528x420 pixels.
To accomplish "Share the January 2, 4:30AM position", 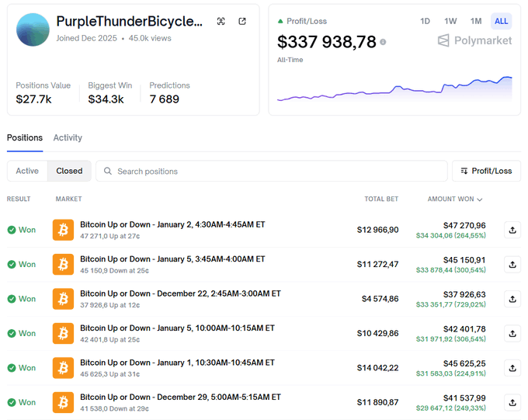I will [x=512, y=230].
